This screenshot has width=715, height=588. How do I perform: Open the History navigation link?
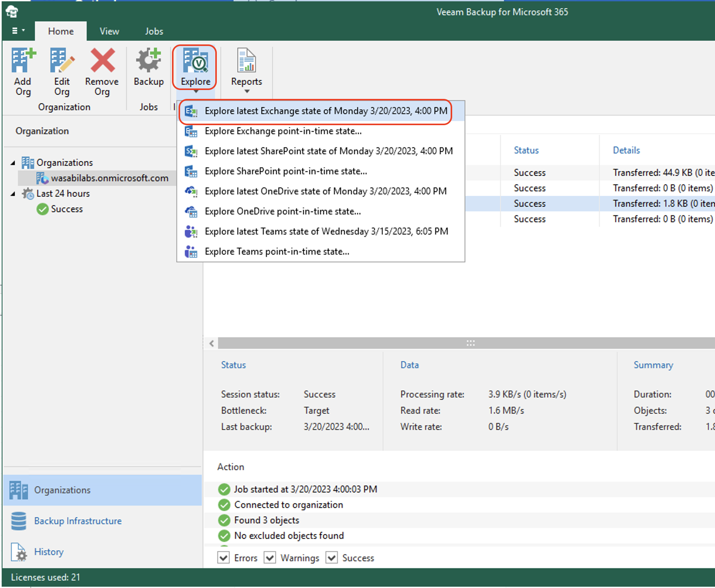point(49,552)
